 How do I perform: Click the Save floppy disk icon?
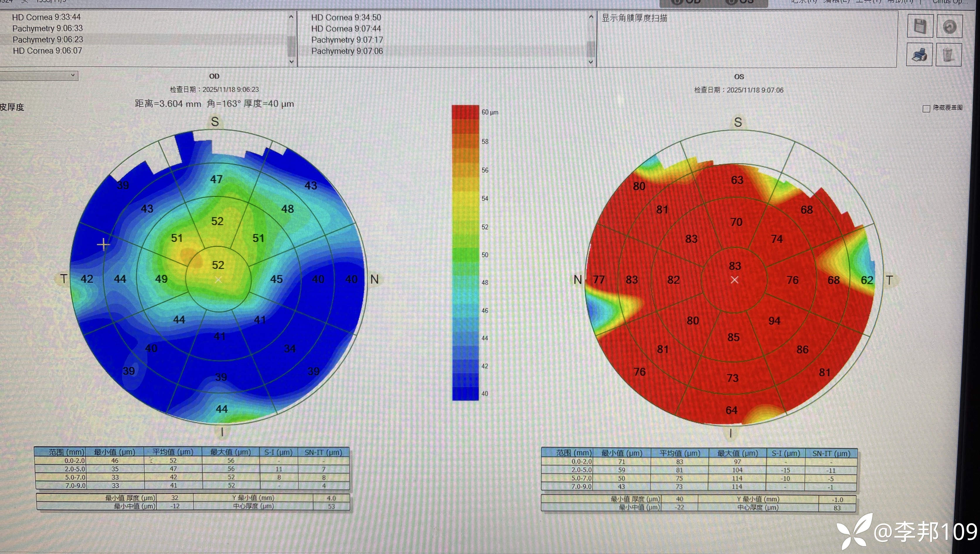(x=920, y=26)
